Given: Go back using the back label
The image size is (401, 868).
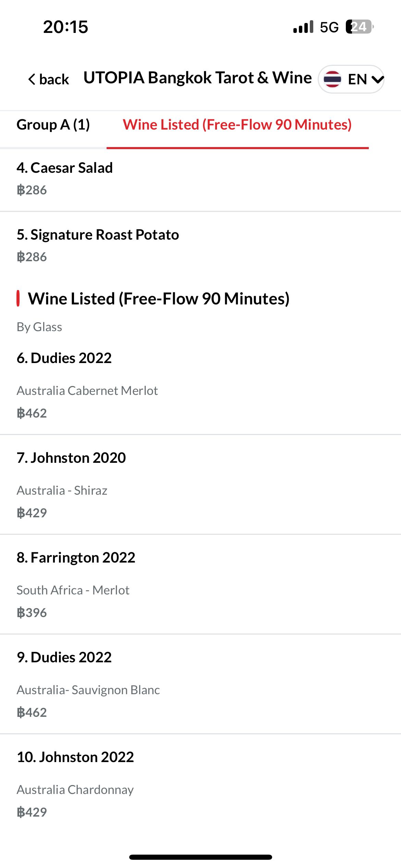Looking at the screenshot, I should point(54,80).
